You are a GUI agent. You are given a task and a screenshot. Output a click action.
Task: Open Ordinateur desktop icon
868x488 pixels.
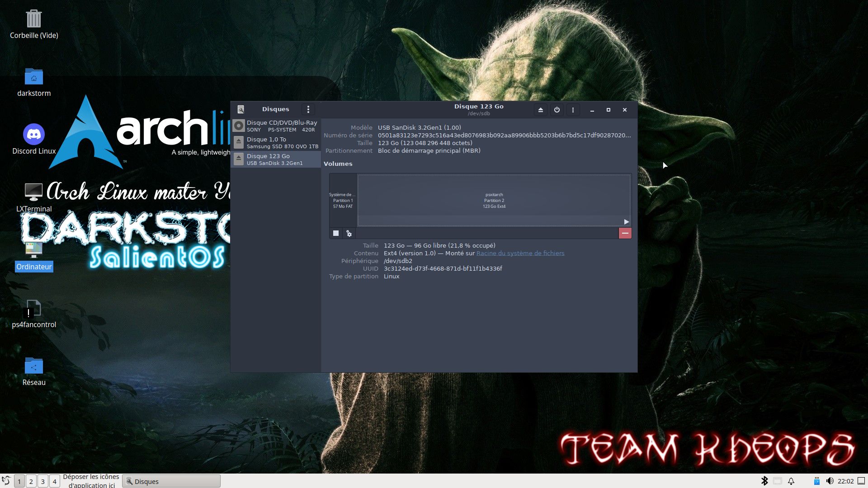34,256
